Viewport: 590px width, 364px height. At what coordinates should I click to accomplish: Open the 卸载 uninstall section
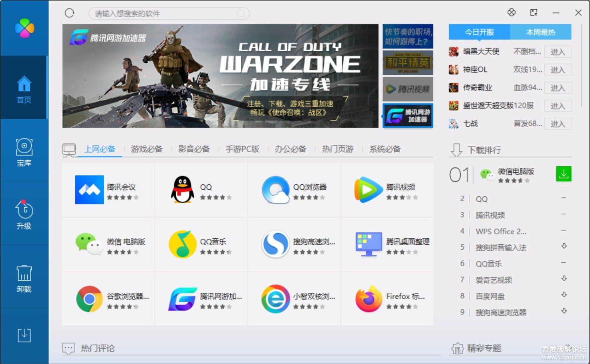point(24,278)
